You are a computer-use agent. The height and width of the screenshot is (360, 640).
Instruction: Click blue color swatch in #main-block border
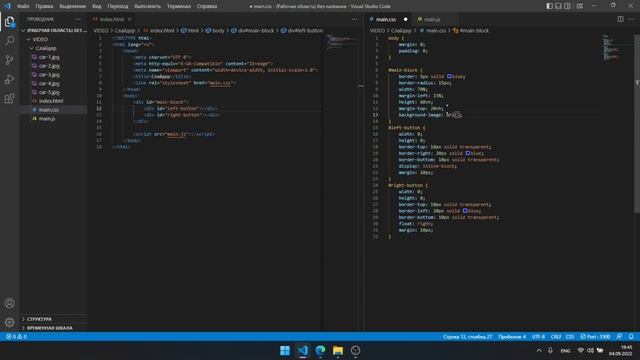point(449,76)
